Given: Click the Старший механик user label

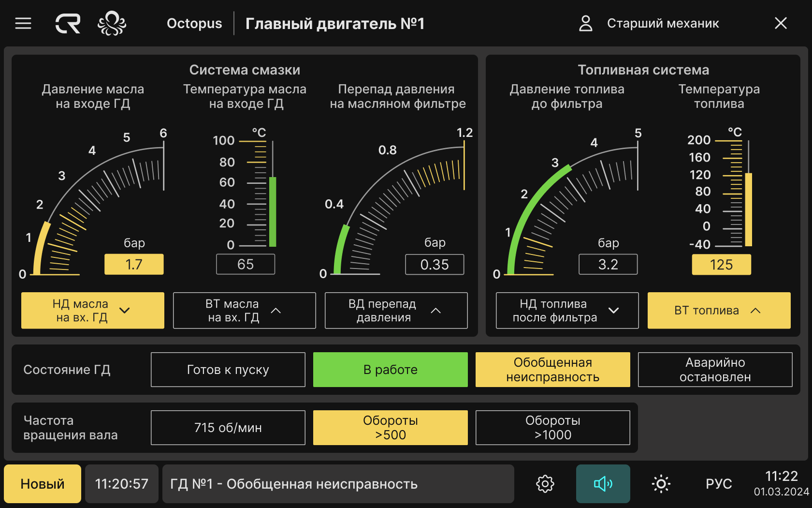Looking at the screenshot, I should point(663,23).
